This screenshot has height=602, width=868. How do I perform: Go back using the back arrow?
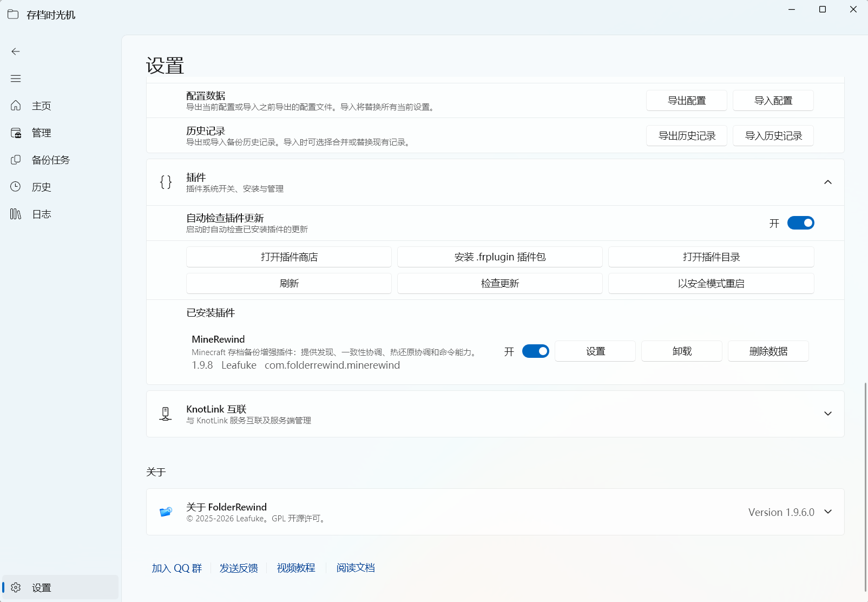[16, 51]
